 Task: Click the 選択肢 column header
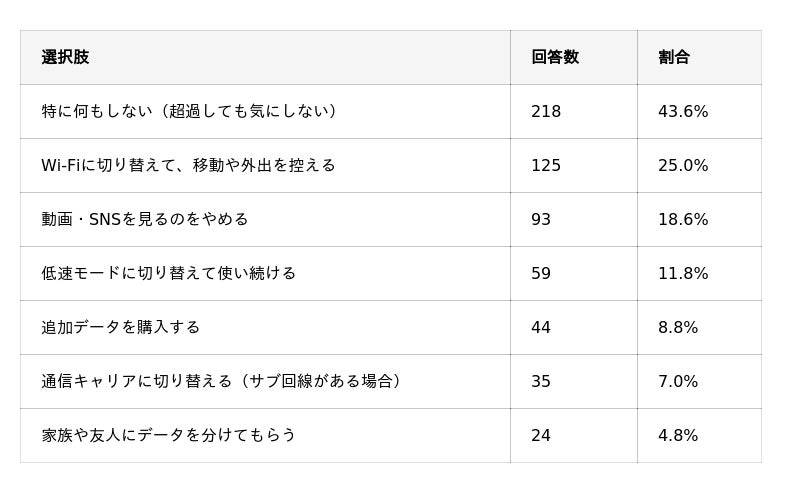click(x=65, y=57)
